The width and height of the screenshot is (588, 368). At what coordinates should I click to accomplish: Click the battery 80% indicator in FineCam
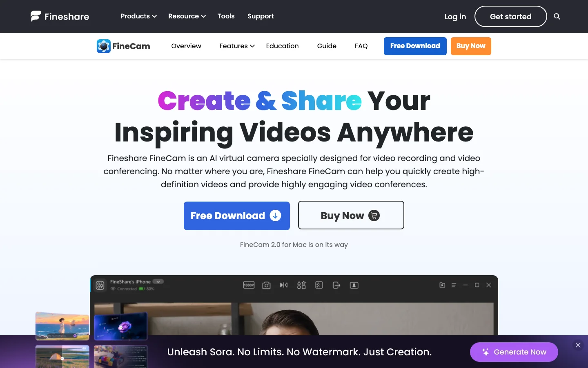point(147,289)
